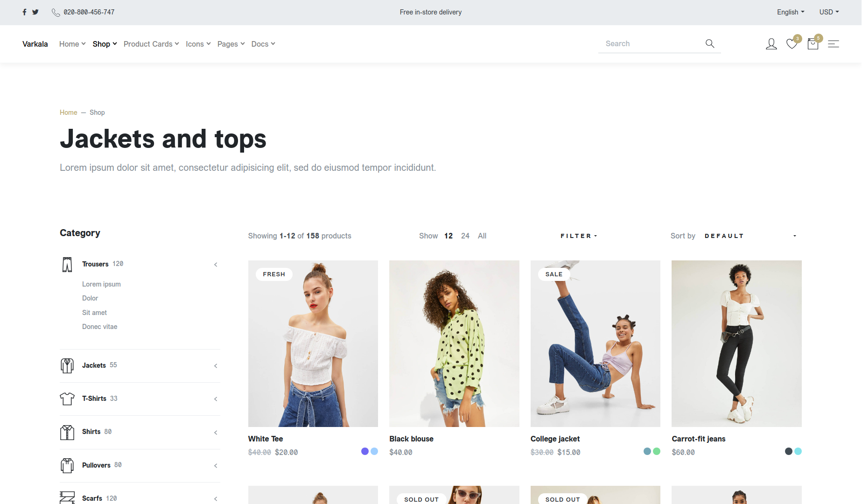Click the Home breadcrumb link
The image size is (862, 504).
point(68,112)
